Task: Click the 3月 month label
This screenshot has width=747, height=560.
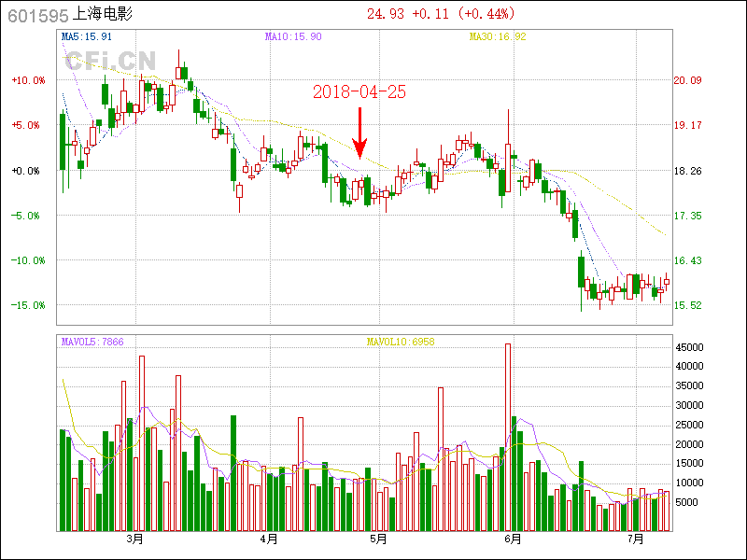Action: (x=134, y=539)
